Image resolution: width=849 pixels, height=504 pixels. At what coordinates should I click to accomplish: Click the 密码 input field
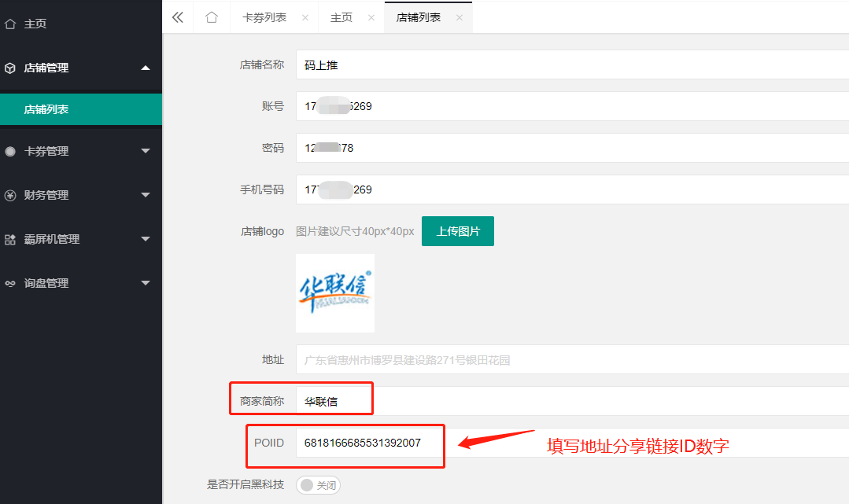(572, 148)
